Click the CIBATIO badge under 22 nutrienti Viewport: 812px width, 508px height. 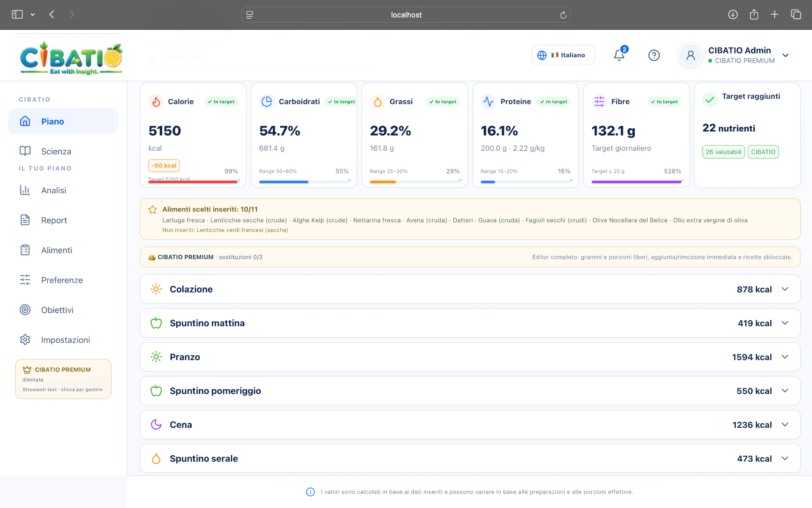pos(763,152)
